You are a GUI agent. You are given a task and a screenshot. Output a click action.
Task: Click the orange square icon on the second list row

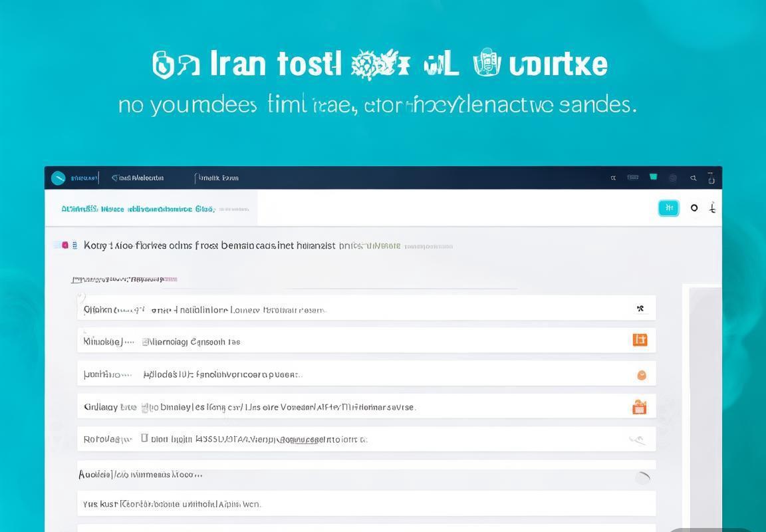[x=640, y=340]
